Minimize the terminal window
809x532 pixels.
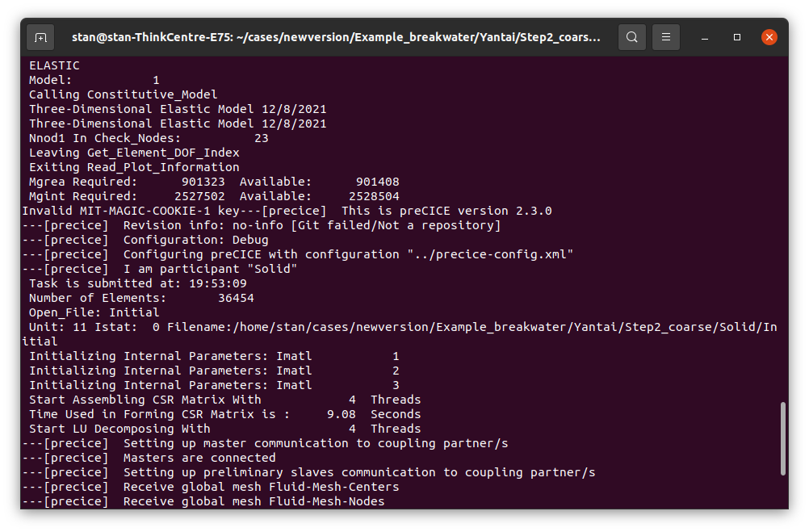(x=705, y=37)
